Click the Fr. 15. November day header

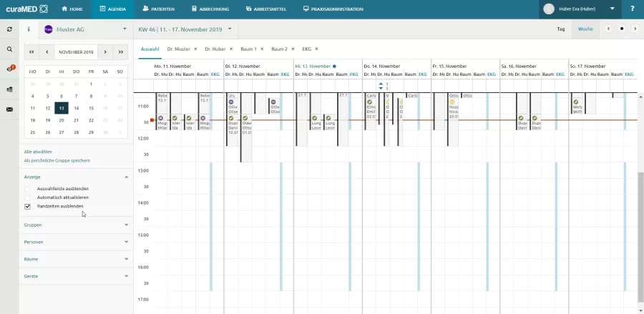click(x=451, y=66)
